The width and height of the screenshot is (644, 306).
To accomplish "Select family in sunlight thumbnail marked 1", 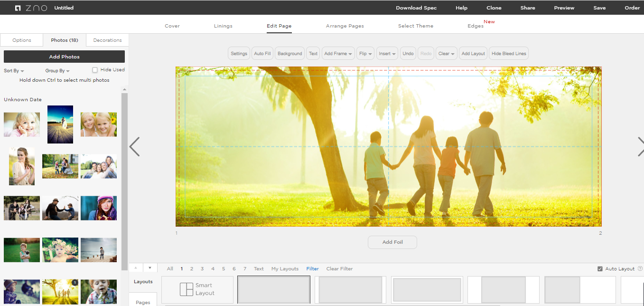I will [x=60, y=292].
